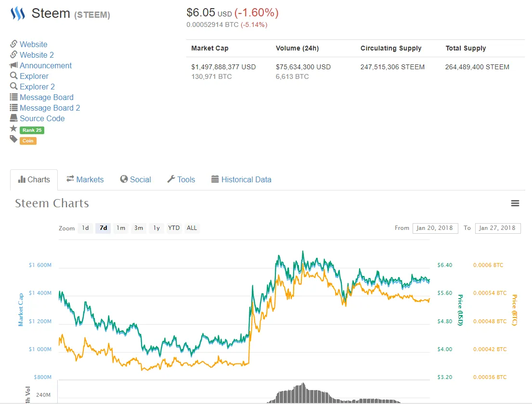Click the Price (BTC) axis label
Image resolution: width=532 pixels, height=404 pixels.
514,310
